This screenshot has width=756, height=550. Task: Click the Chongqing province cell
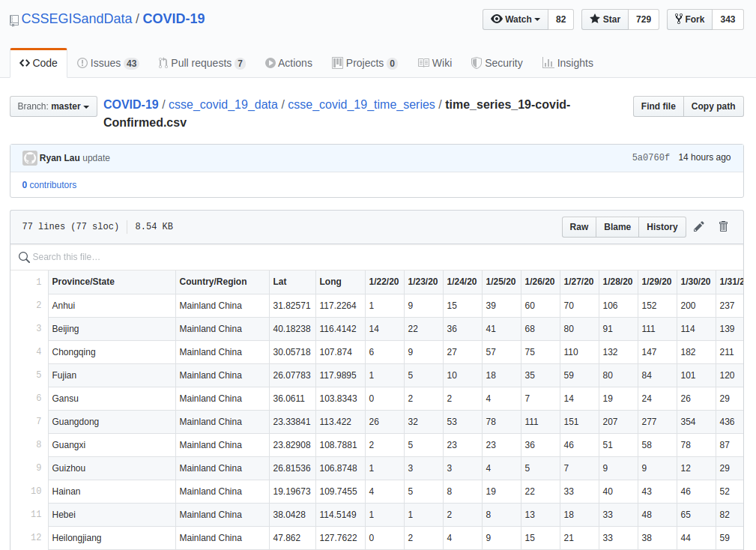tap(112, 352)
